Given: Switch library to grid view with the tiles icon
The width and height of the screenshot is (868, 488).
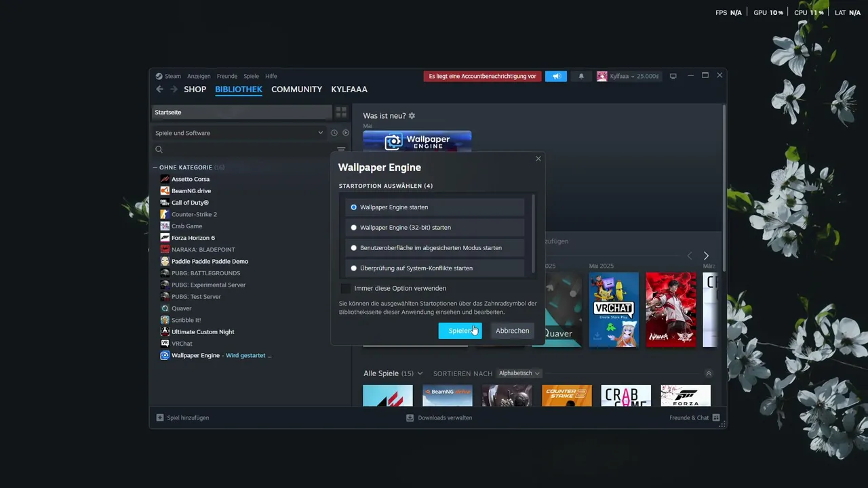Looking at the screenshot, I should coord(341,112).
